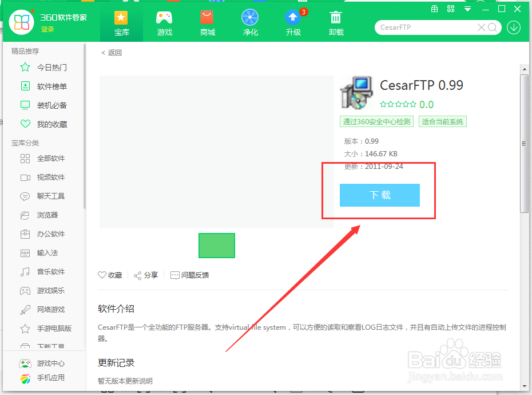The width and height of the screenshot is (532, 395).
Task: Open the main menu dropdown triangle
Action: point(467,9)
